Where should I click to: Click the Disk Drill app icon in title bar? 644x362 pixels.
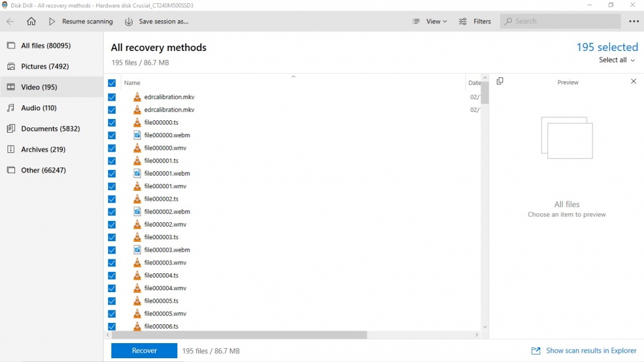coord(4,5)
